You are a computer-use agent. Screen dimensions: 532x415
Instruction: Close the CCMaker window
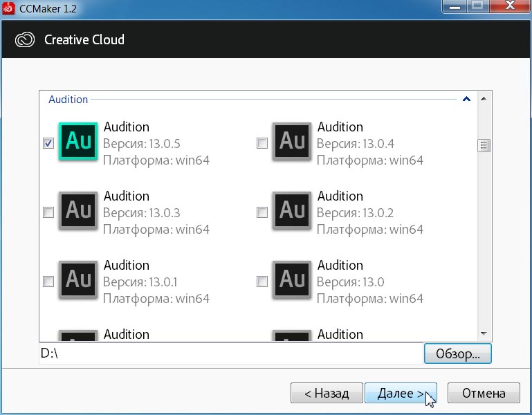click(510, 6)
